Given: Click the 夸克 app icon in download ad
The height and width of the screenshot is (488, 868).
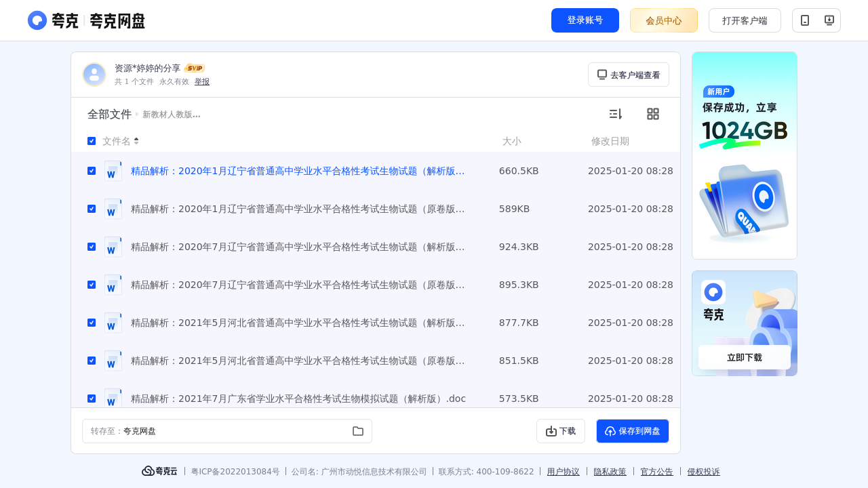Looking at the screenshot, I should (713, 292).
